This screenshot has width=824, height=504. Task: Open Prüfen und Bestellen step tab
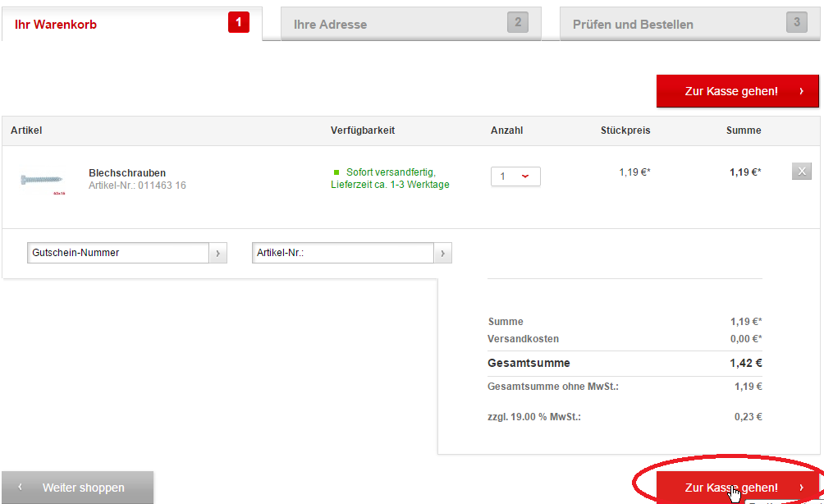click(690, 24)
